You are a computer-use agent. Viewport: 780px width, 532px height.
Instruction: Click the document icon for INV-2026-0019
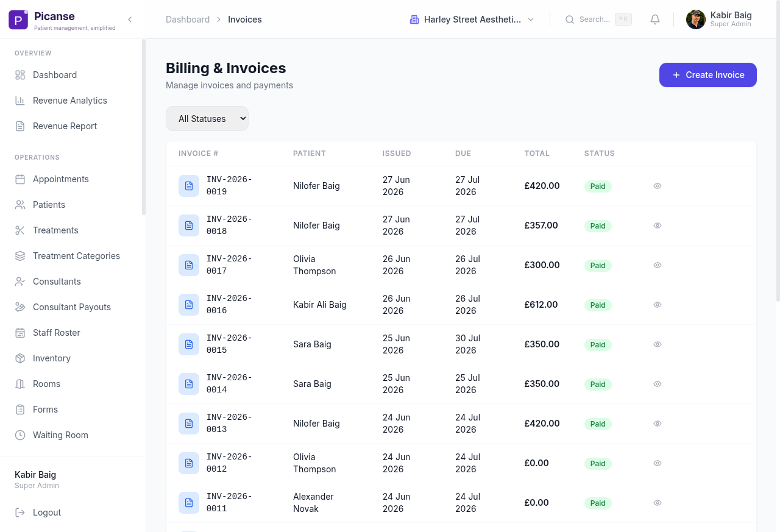pyautogui.click(x=189, y=186)
